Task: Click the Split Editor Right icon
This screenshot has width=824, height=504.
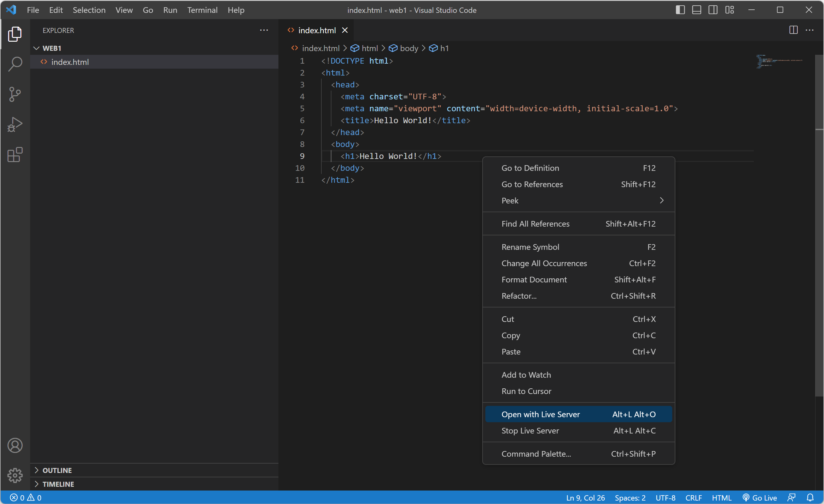Action: (793, 30)
